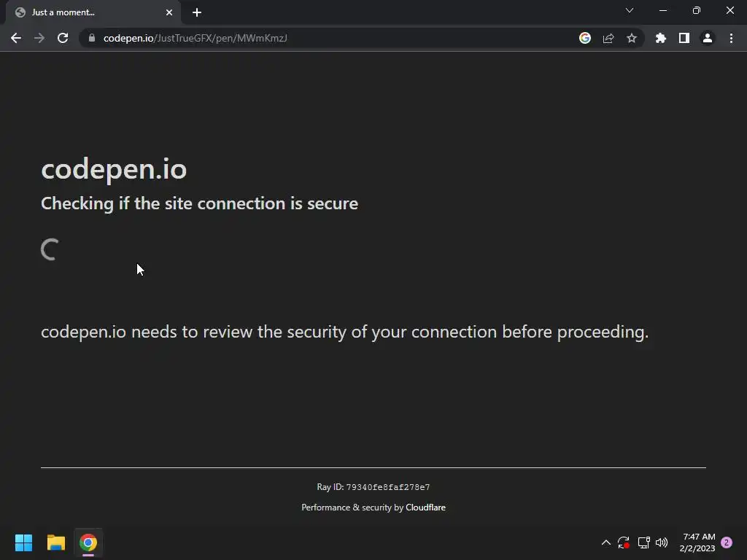Bookmark this tab with the star icon

click(632, 38)
